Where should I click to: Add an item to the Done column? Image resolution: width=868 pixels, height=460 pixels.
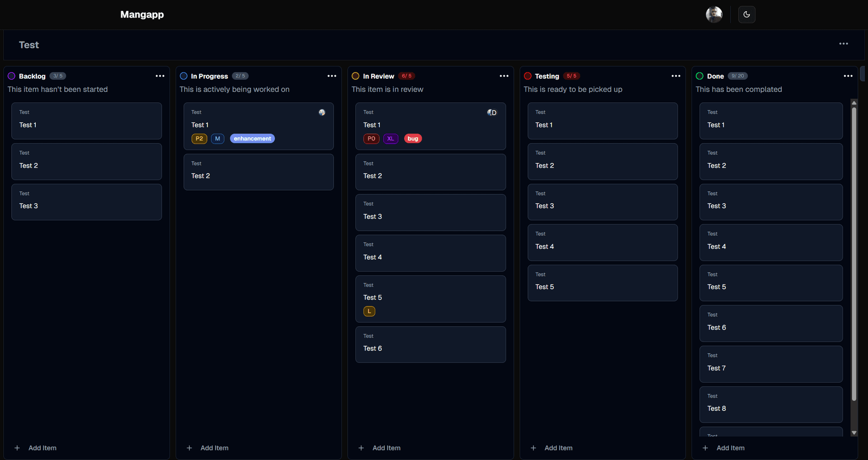tap(723, 448)
